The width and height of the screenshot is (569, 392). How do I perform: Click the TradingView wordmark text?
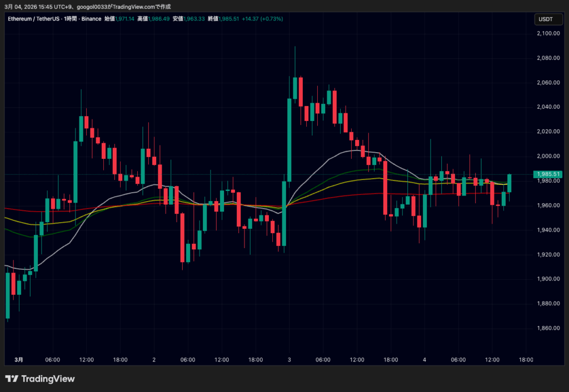(x=49, y=379)
